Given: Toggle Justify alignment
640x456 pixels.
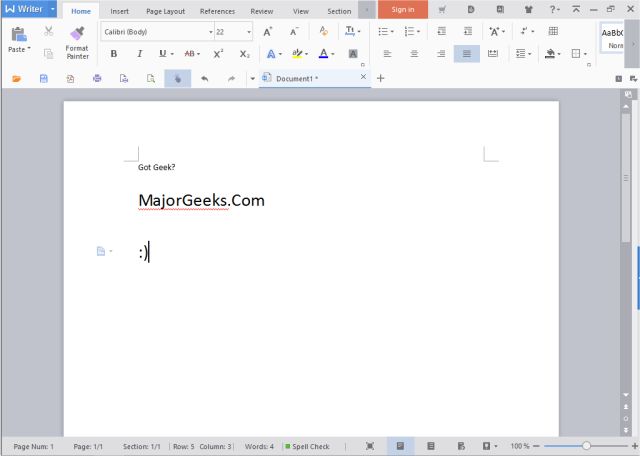Looking at the screenshot, I should pyautogui.click(x=467, y=53).
